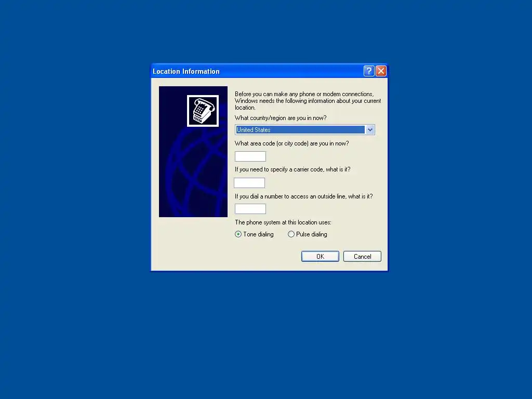532x399 pixels.
Task: Open the country/region dropdown arrow
Action: (x=370, y=129)
